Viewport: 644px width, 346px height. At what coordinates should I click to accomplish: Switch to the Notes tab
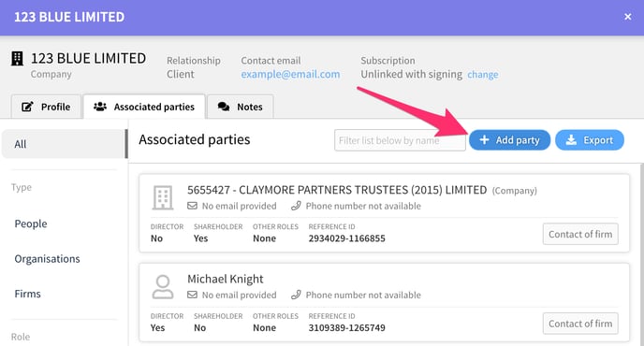[x=241, y=107]
